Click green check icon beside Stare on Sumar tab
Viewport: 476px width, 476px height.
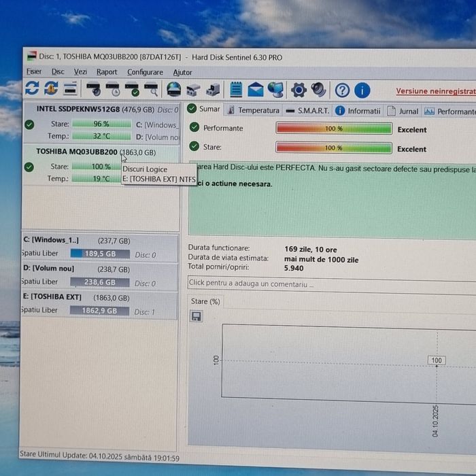pyautogui.click(x=194, y=146)
